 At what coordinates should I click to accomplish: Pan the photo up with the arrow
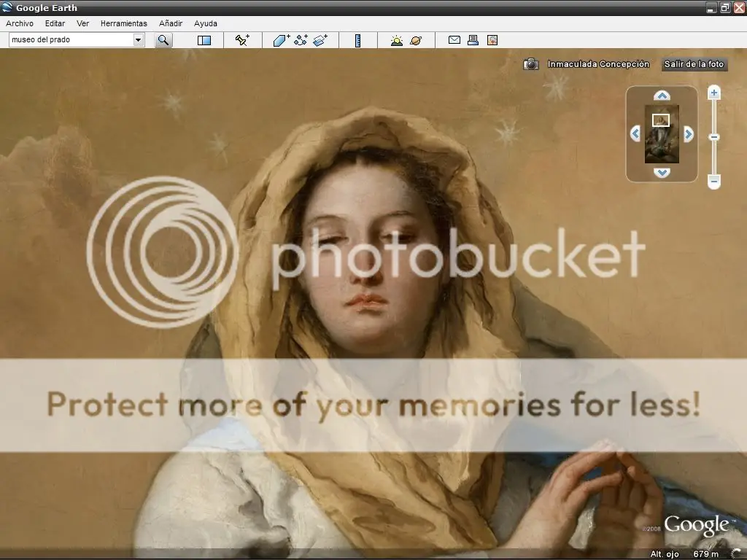pyautogui.click(x=662, y=96)
